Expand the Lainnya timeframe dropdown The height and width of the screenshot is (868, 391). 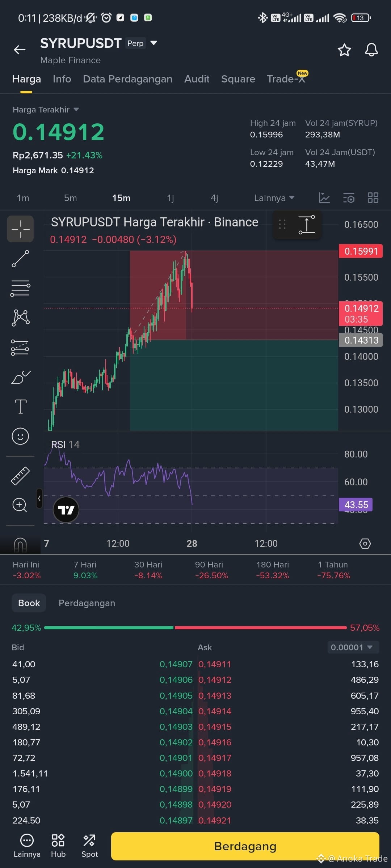click(x=274, y=198)
